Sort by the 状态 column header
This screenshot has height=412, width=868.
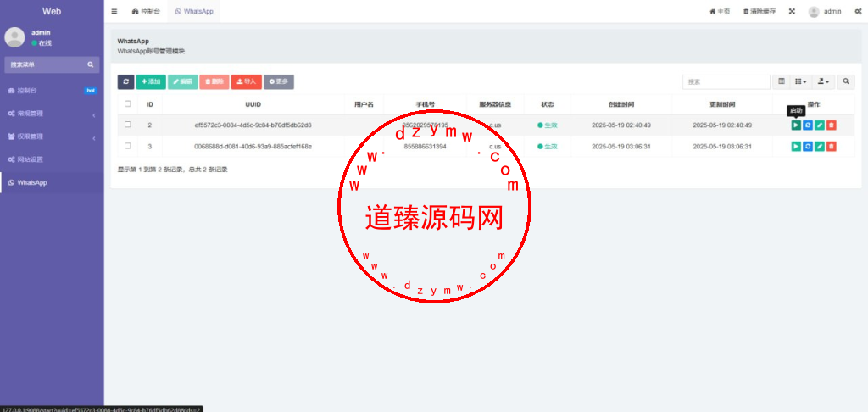pyautogui.click(x=547, y=104)
